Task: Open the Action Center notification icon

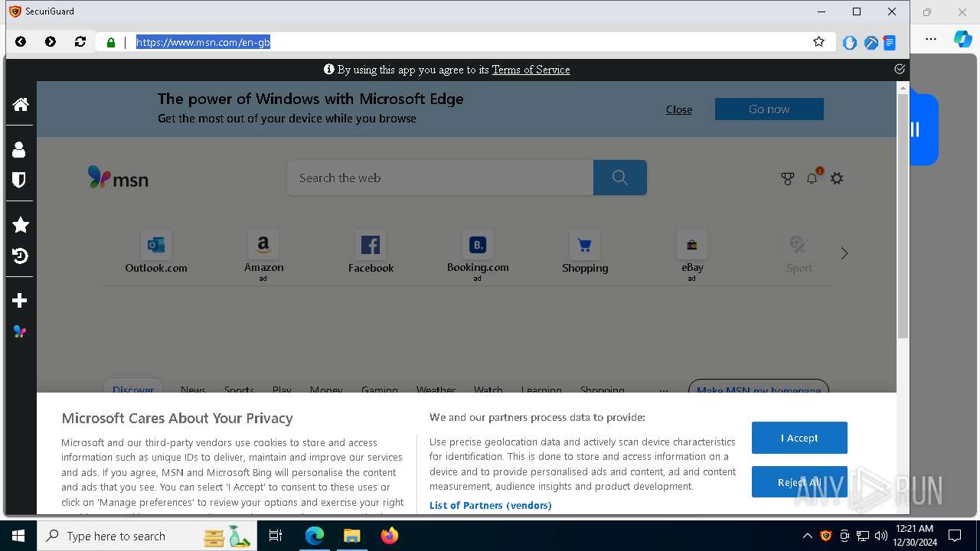Action: [955, 536]
